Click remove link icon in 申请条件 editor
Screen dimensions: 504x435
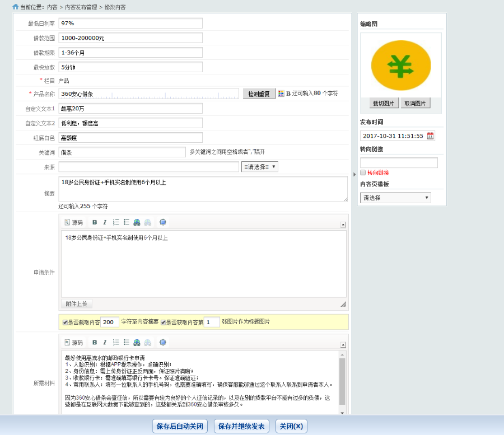(x=147, y=222)
